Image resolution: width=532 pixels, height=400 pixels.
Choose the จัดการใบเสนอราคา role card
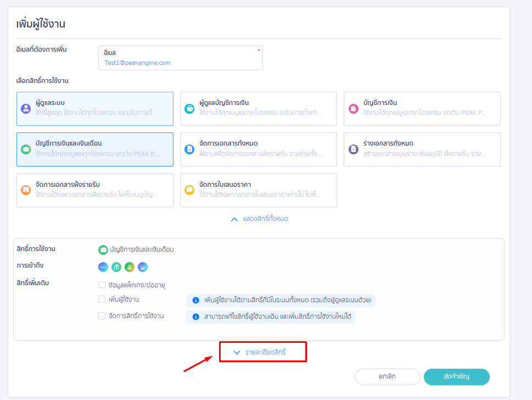coord(258,190)
